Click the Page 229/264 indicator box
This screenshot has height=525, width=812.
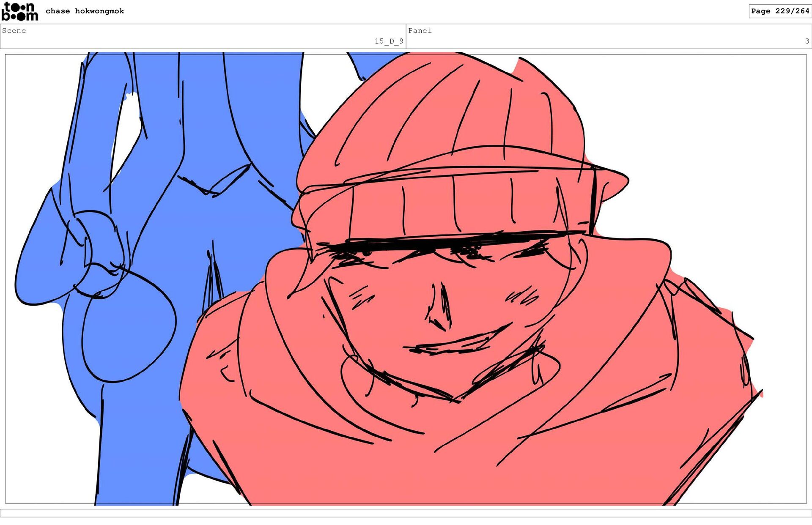[x=779, y=11]
